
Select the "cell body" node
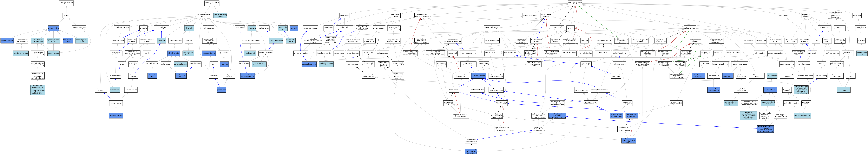point(294,28)
